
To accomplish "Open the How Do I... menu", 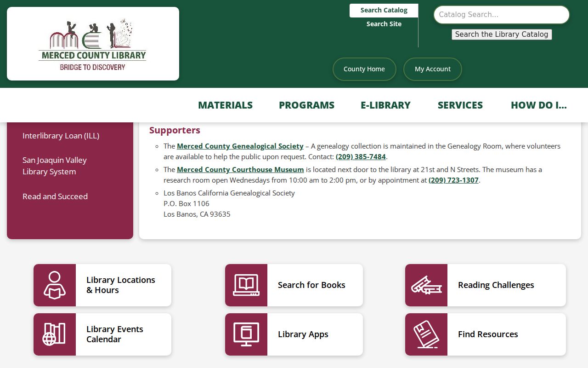I will (x=539, y=105).
